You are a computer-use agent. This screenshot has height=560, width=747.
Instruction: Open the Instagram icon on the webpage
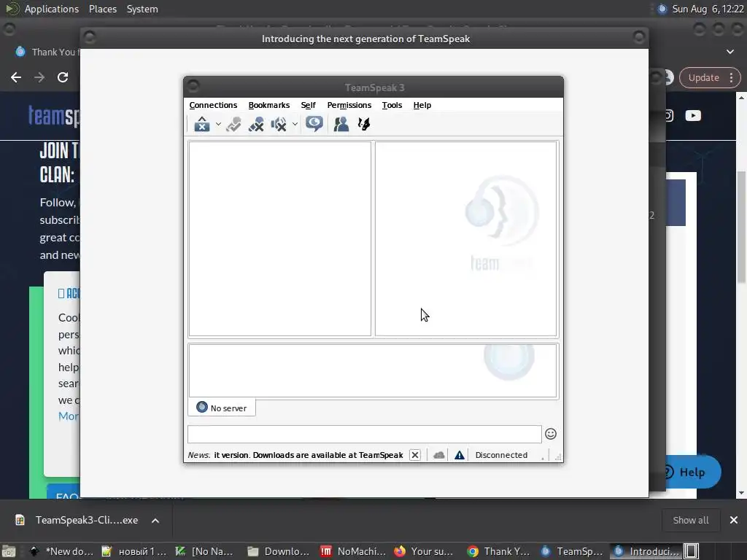click(669, 115)
